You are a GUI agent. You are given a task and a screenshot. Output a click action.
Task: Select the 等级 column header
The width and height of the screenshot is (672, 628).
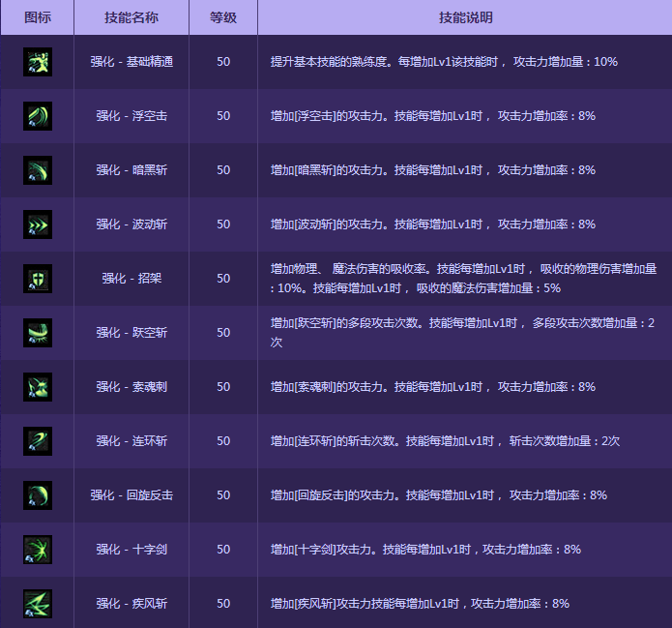tap(223, 17)
